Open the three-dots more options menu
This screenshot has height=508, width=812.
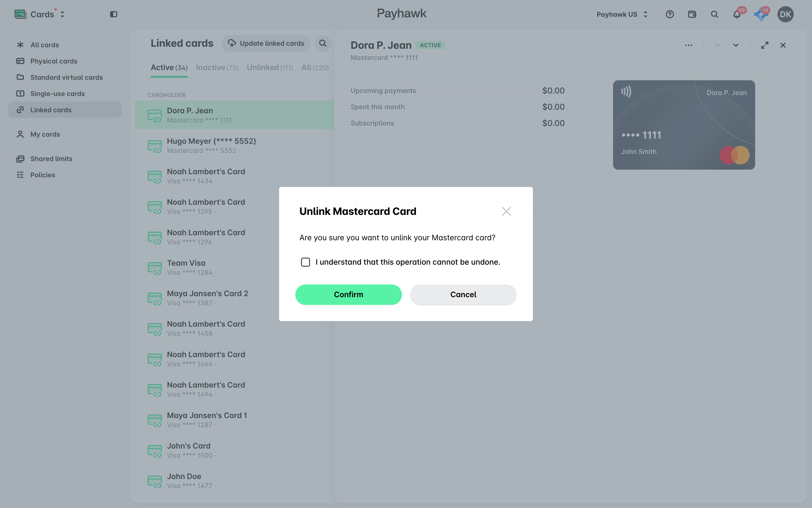pos(688,45)
